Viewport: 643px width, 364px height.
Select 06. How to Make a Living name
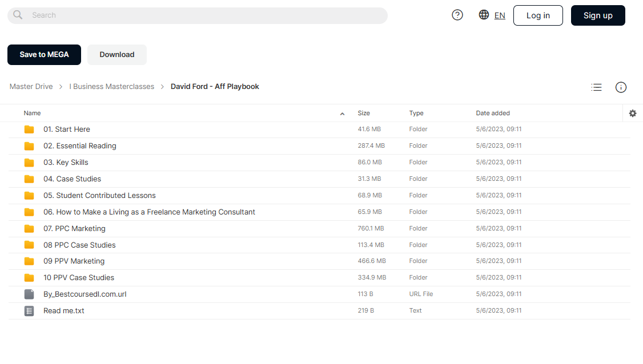coord(149,212)
